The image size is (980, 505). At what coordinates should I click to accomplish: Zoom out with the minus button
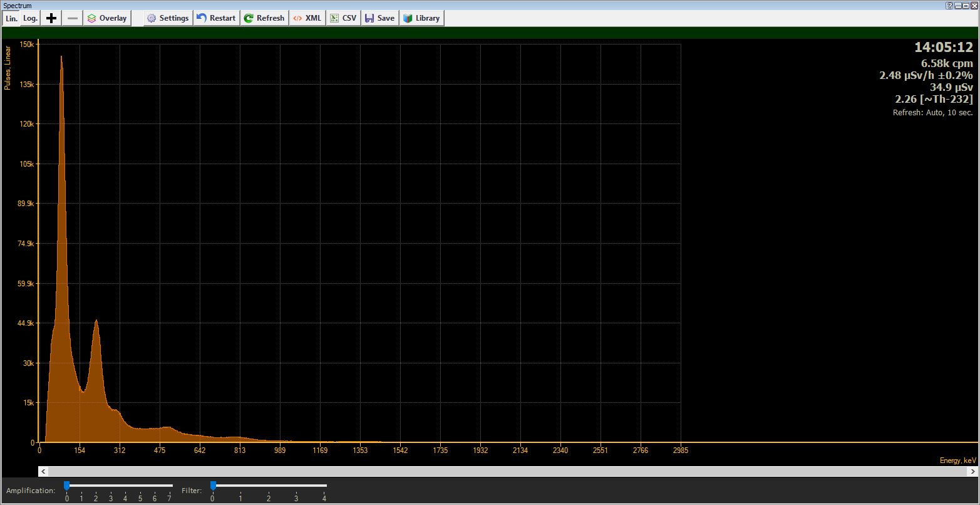click(x=73, y=18)
